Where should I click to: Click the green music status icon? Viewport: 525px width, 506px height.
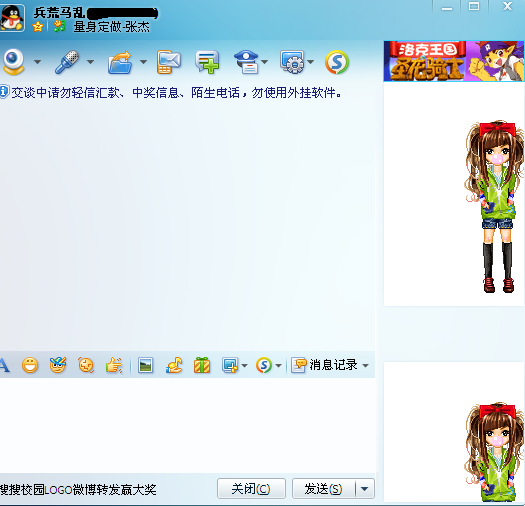[60, 26]
